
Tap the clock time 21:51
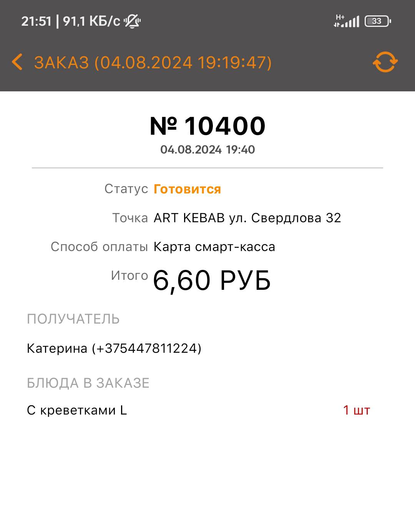click(x=36, y=21)
